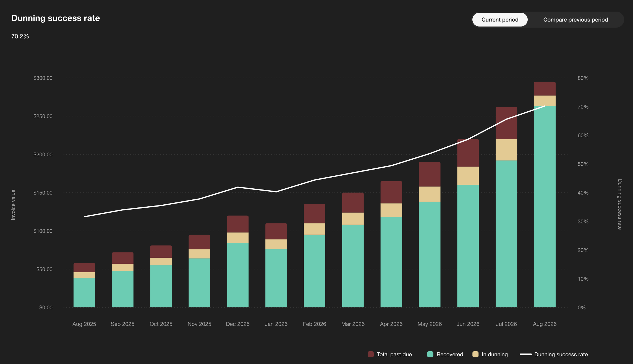
Task: Click the Feb 2026 axis label
Action: click(315, 324)
